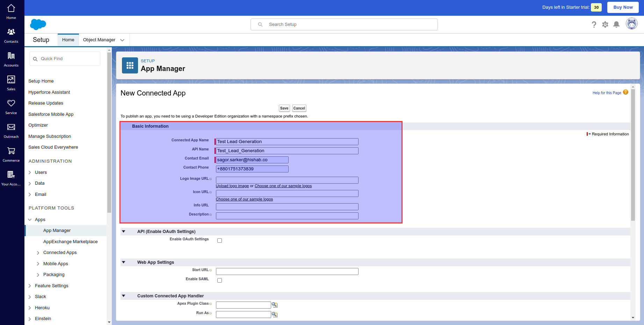Open the help question mark icon
This screenshot has height=325, width=644.
tap(594, 24)
